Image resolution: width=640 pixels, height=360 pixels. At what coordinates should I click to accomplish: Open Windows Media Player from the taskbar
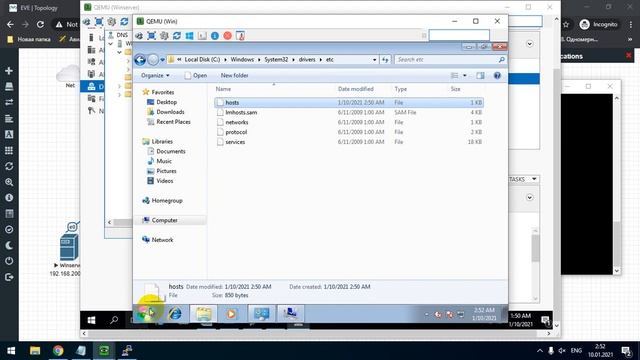coord(231,313)
